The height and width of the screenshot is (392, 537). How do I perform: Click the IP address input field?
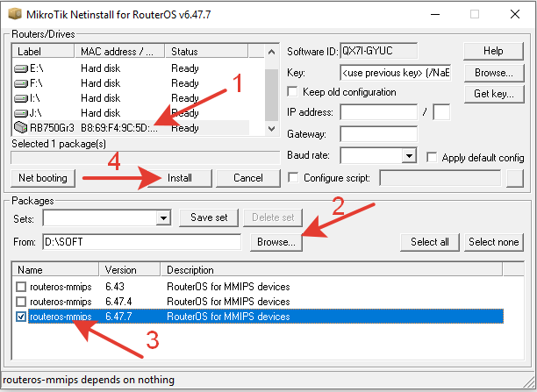click(378, 112)
